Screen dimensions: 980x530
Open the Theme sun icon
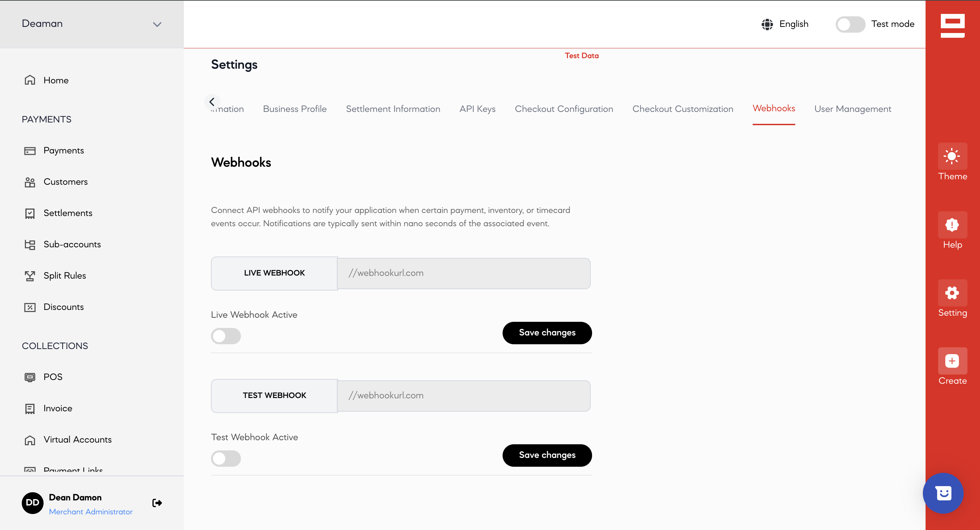coord(952,156)
